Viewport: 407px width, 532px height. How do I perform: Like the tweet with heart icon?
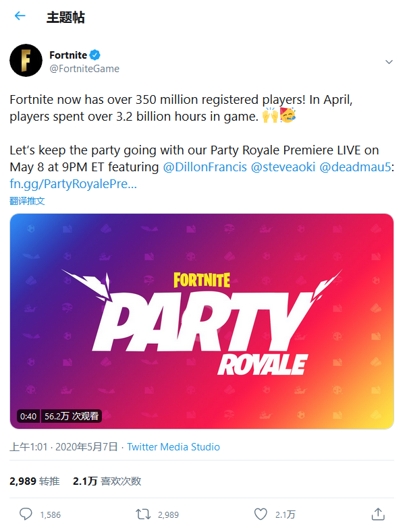(261, 514)
